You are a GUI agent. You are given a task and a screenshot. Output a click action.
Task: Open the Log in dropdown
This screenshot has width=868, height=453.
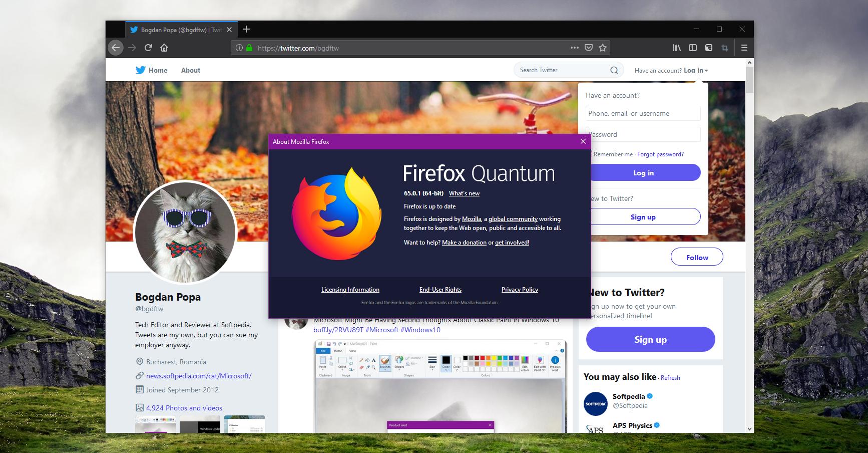(695, 70)
